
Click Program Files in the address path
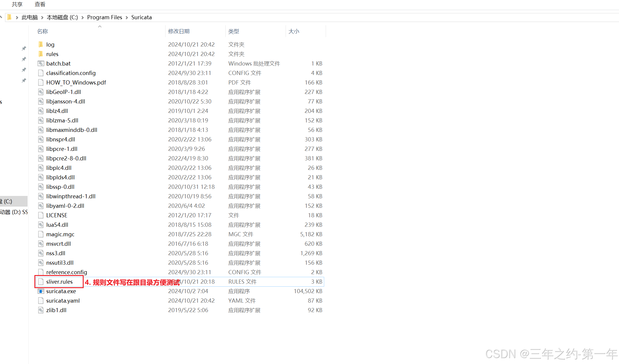click(104, 17)
